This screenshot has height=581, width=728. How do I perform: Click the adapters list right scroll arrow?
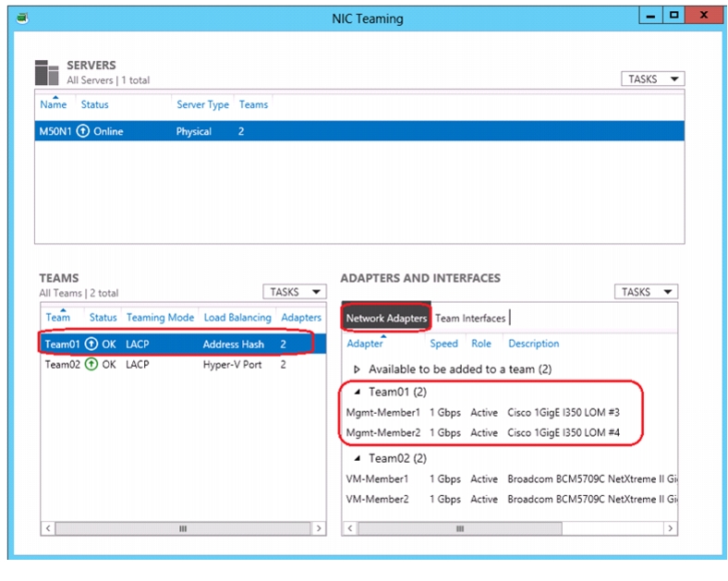click(670, 528)
